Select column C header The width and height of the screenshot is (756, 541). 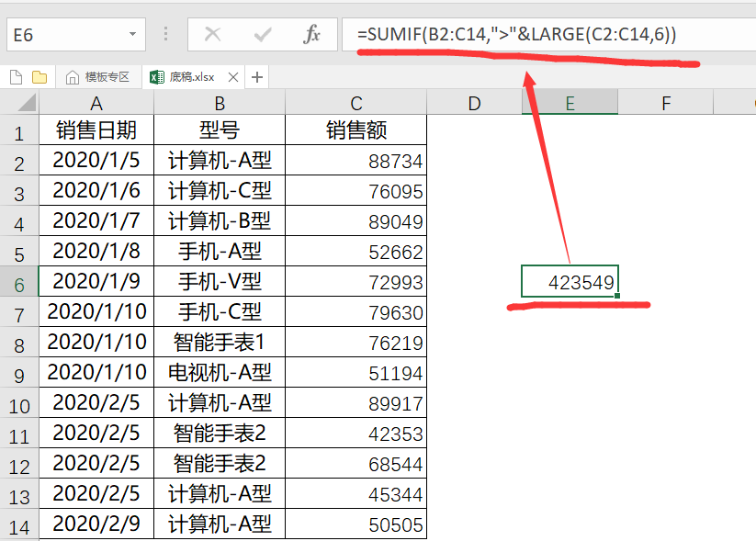(x=355, y=103)
